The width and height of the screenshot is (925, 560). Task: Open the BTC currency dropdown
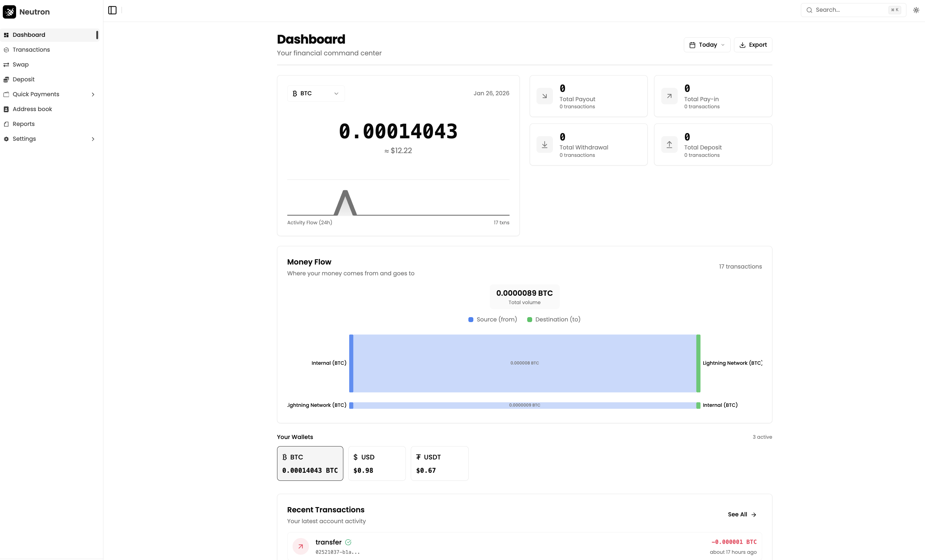coord(316,93)
